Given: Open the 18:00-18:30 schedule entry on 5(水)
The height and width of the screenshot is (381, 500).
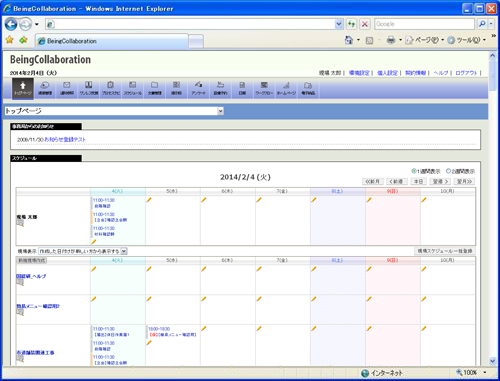Looking at the screenshot, I should coord(172,332).
